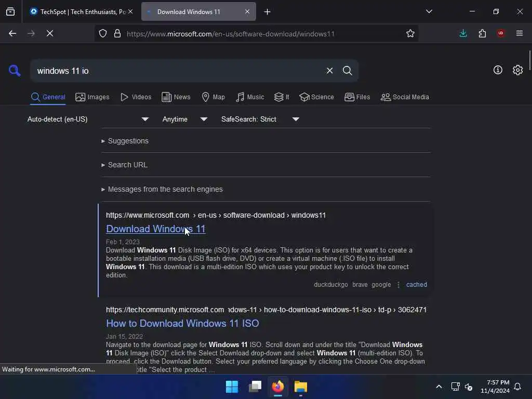Click the SearXNG magnifier logo
Screen dimensions: 532x399
pyautogui.click(x=15, y=71)
